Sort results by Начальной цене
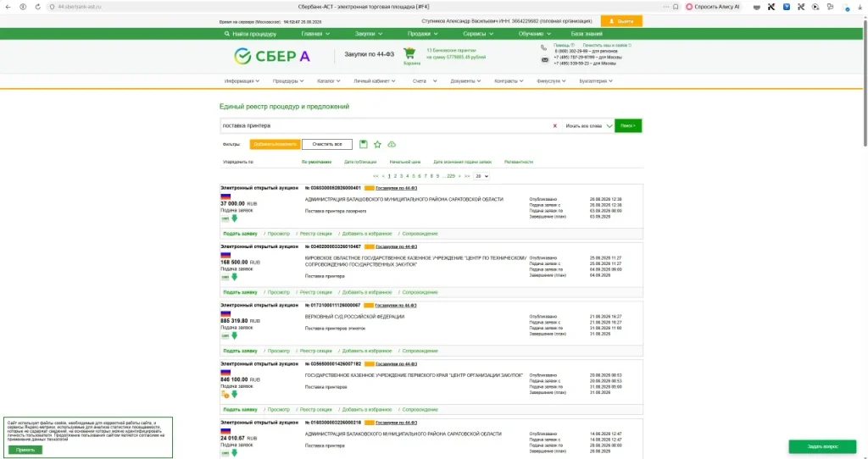This screenshot has height=459, width=868. coord(404,162)
